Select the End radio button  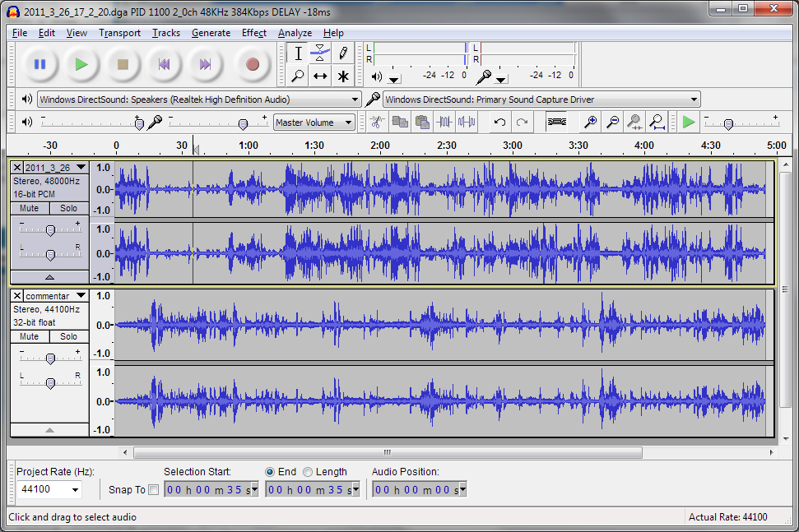point(270,472)
